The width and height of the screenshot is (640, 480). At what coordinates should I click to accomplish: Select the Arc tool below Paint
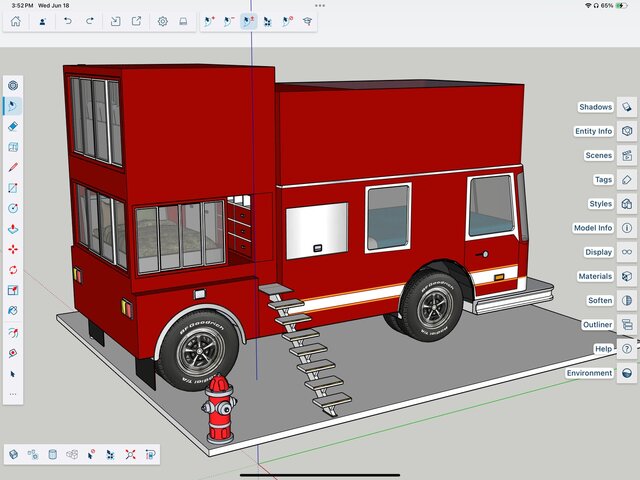pyautogui.click(x=13, y=333)
